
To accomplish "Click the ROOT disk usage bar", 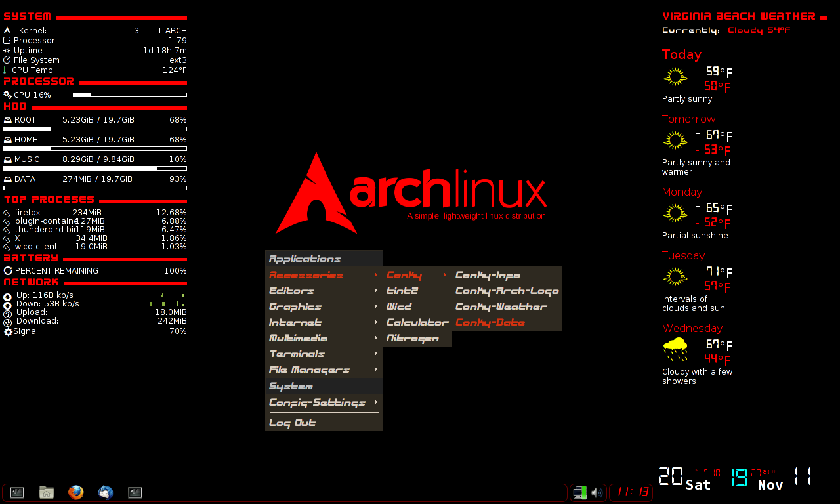I will coord(95,129).
